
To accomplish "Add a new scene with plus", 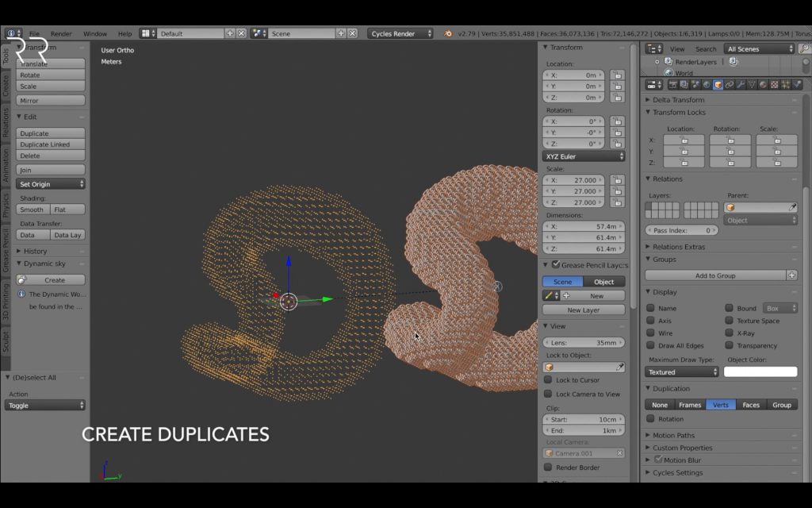I will point(341,33).
